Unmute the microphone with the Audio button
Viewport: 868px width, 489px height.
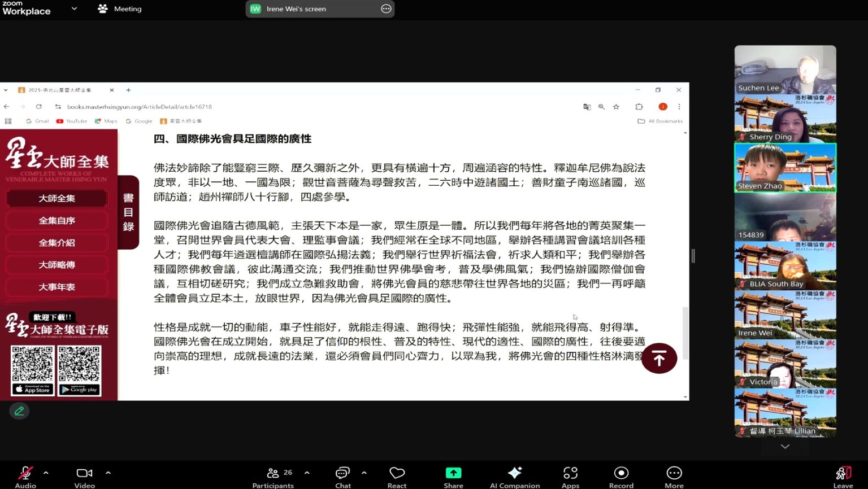click(x=25, y=477)
